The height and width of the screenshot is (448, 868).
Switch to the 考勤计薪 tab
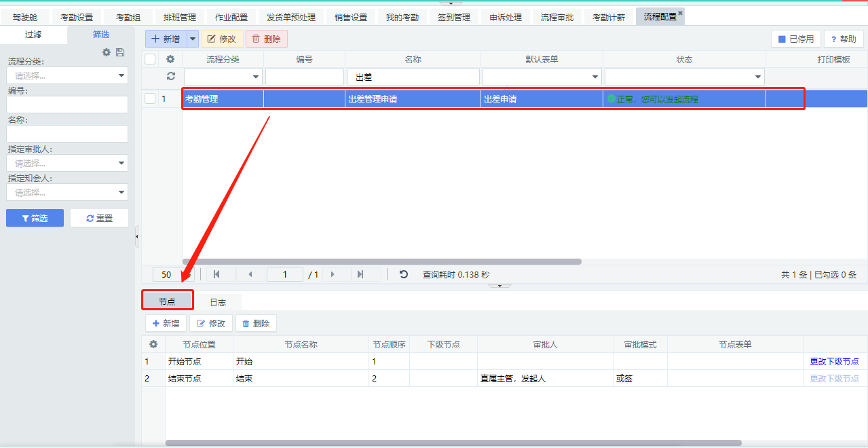(x=609, y=17)
